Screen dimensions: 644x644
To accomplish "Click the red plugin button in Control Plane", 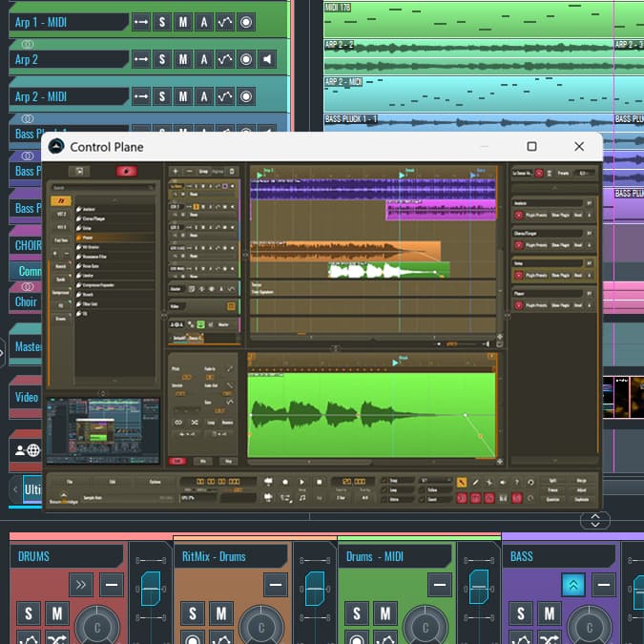I will (x=127, y=171).
